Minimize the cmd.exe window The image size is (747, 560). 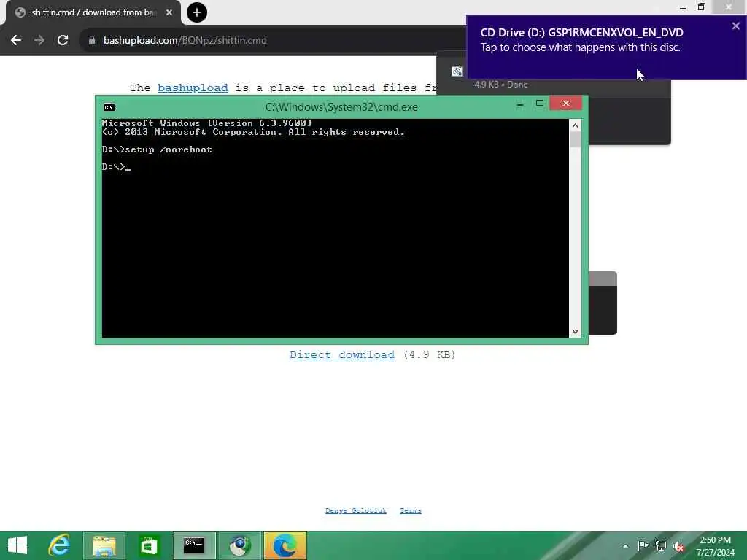click(x=520, y=104)
